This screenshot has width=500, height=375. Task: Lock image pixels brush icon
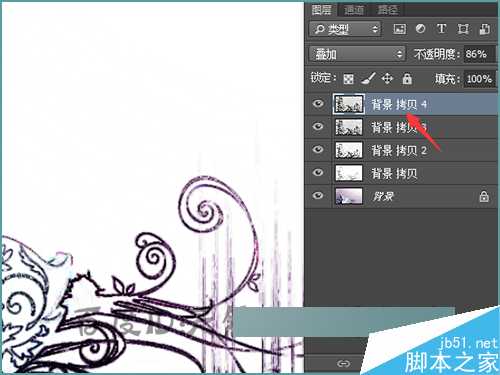tap(369, 79)
